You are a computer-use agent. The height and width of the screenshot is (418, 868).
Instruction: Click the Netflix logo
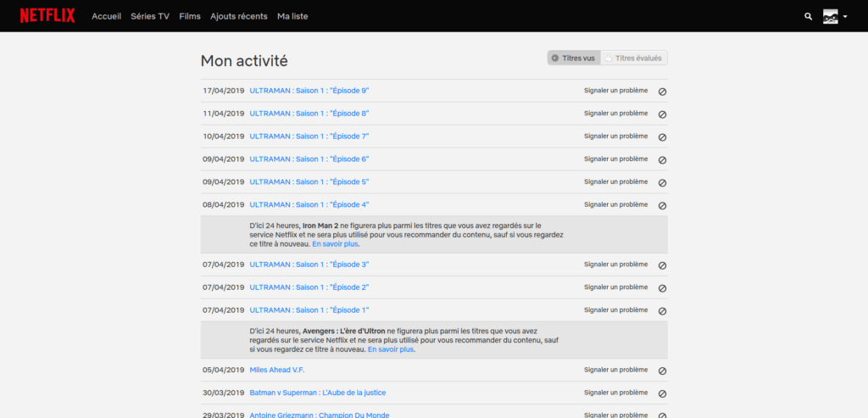[47, 16]
